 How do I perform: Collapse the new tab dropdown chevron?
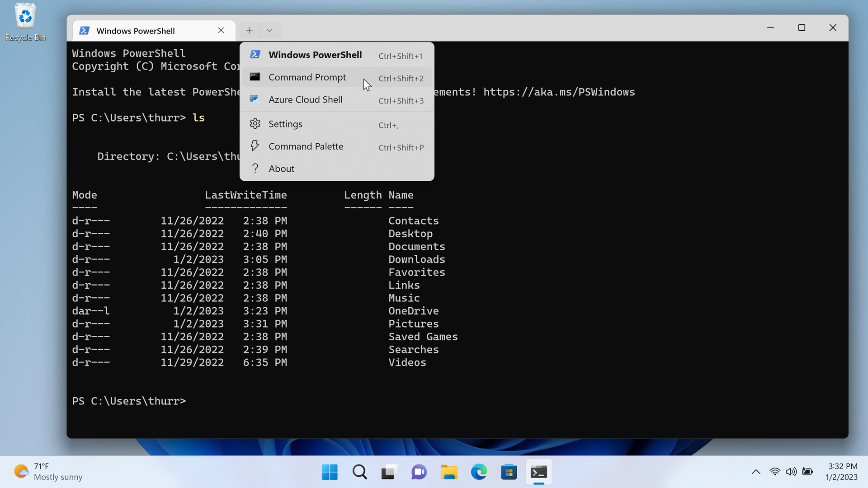pos(269,30)
